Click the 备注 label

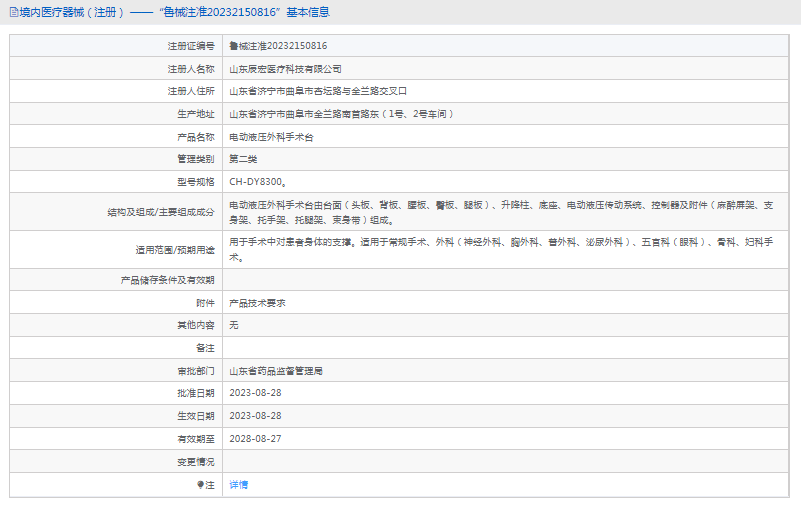(205, 348)
